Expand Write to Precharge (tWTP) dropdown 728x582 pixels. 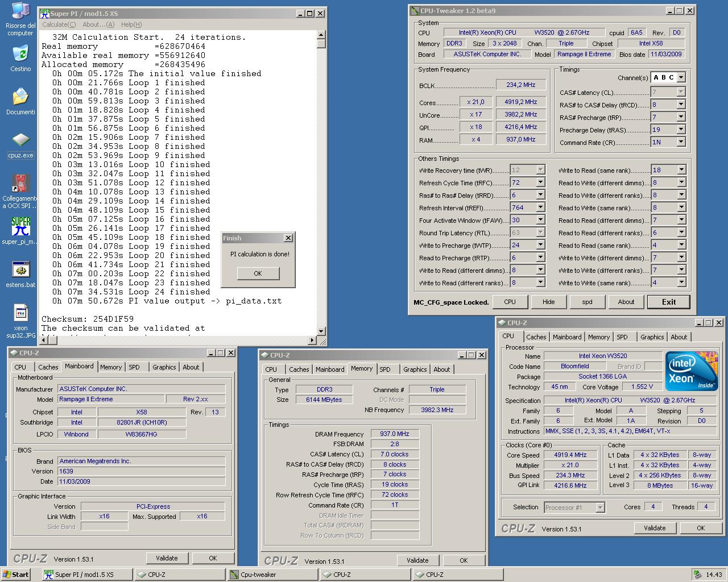(x=541, y=246)
